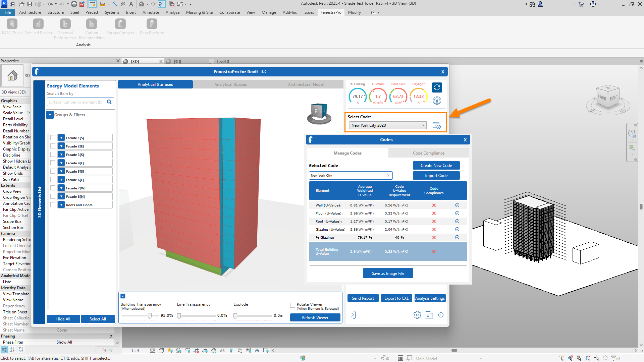Click the compass icon below refresh icon
644x362 pixels.
tap(437, 101)
